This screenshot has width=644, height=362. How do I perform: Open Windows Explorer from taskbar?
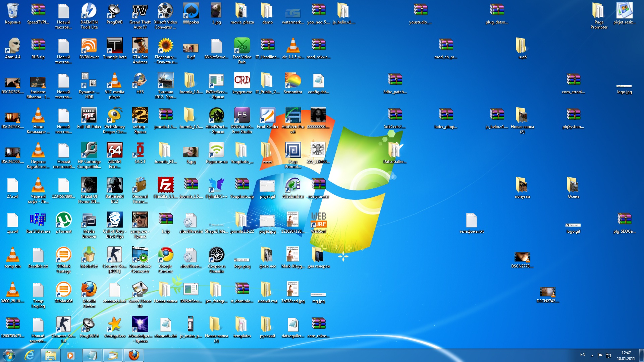[x=50, y=355]
